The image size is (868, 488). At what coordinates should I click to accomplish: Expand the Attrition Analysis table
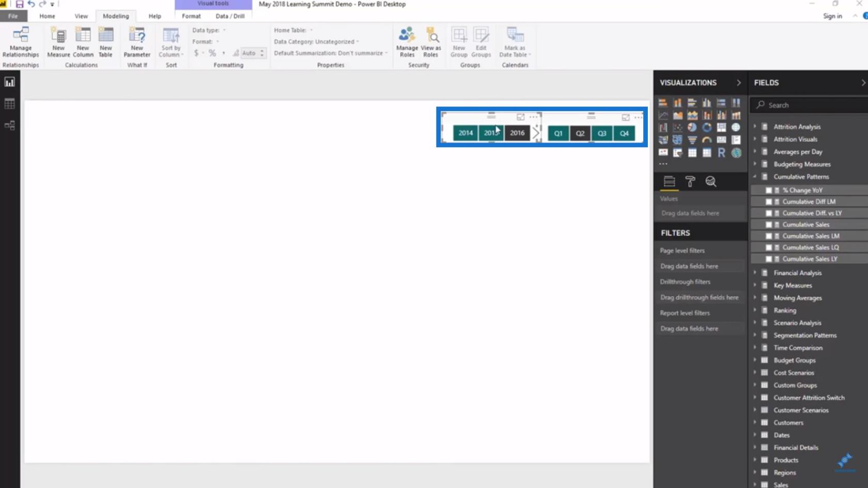755,127
